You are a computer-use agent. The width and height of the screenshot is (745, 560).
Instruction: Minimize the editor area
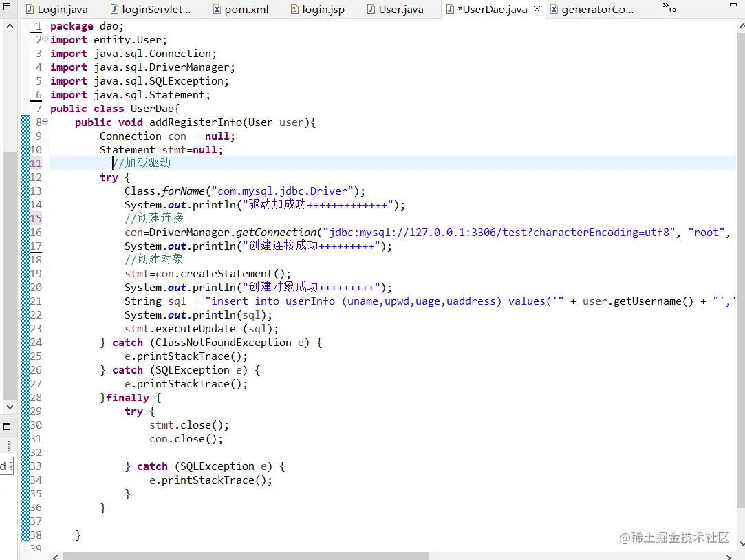coord(733,4)
